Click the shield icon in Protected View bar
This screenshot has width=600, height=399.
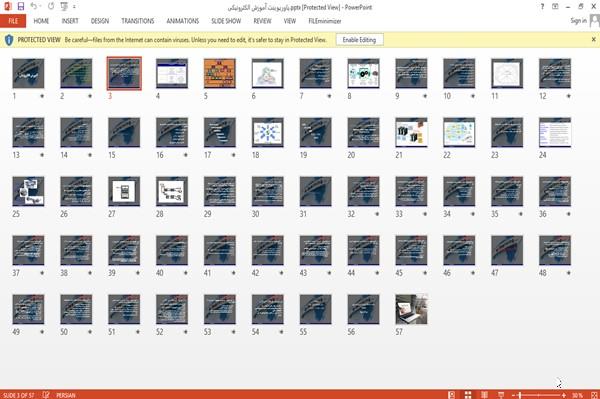[9, 40]
